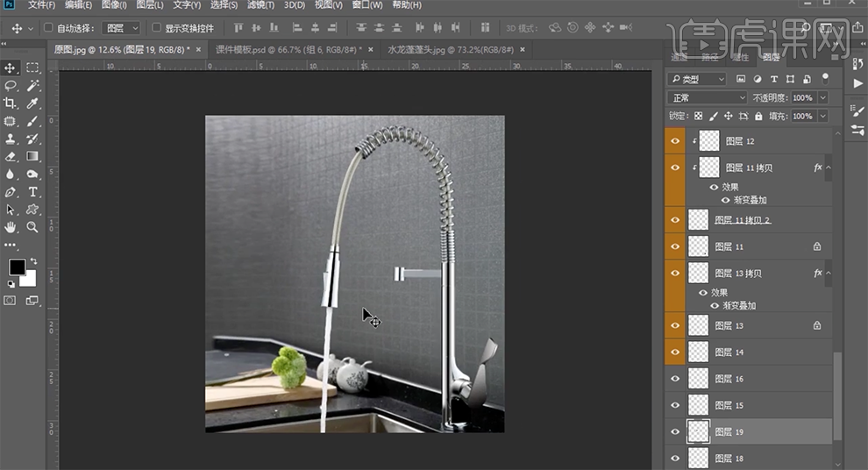Select the Eyedropper tool

point(32,103)
